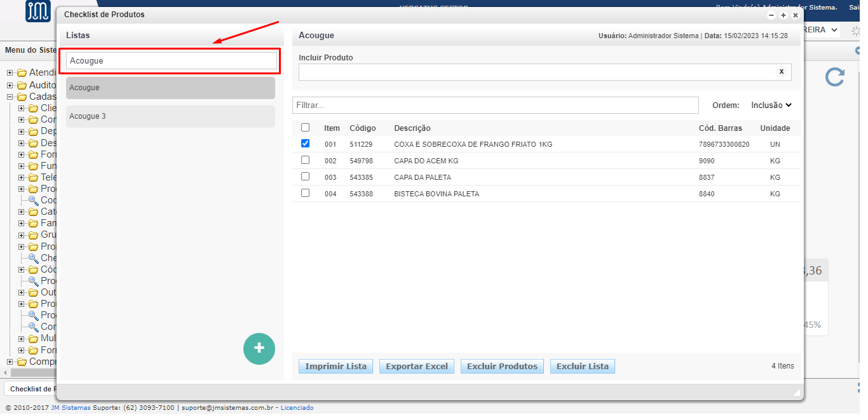The height and width of the screenshot is (420, 868).
Task: Click the Imprimir Lista button
Action: pos(336,366)
